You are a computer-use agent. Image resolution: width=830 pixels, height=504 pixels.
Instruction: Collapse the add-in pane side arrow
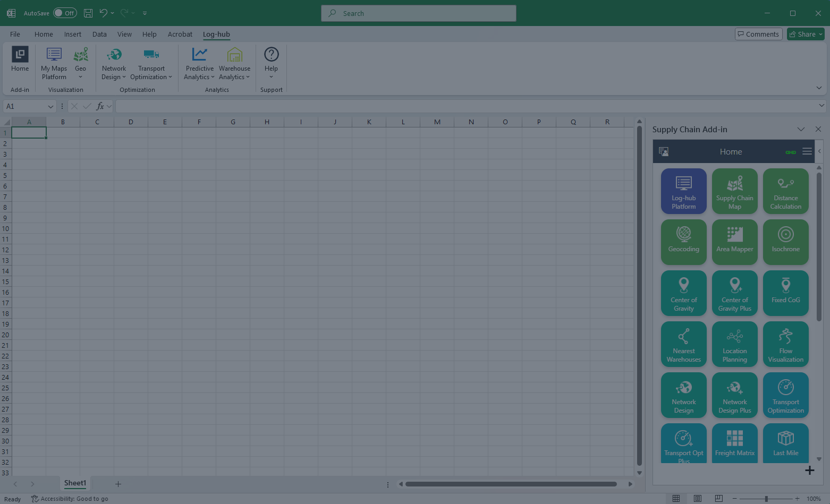[x=819, y=151]
